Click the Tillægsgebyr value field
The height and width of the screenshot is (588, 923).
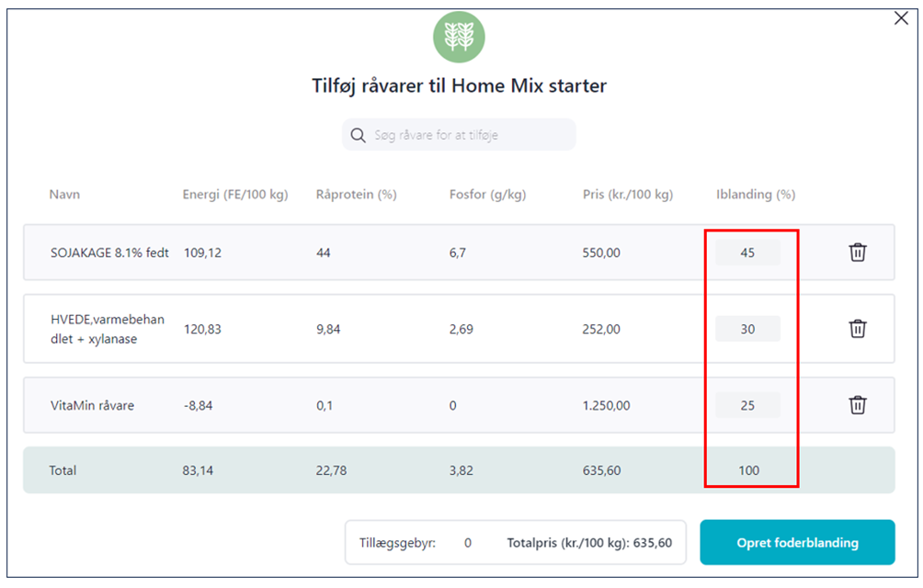467,543
